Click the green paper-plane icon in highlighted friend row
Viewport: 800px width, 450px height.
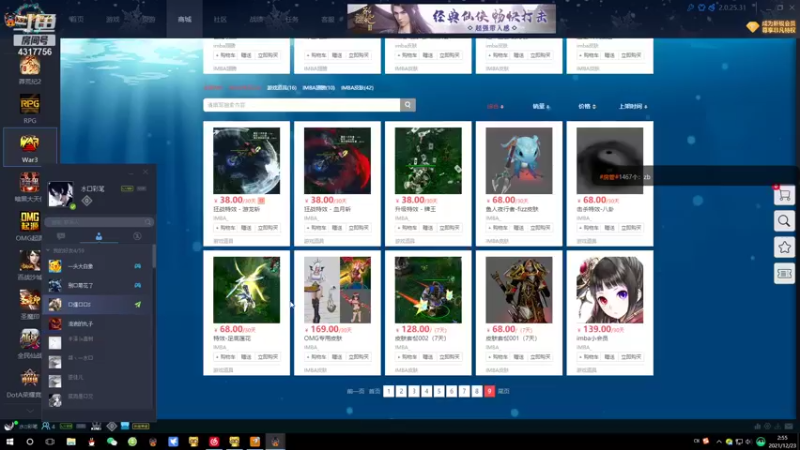pos(138,305)
